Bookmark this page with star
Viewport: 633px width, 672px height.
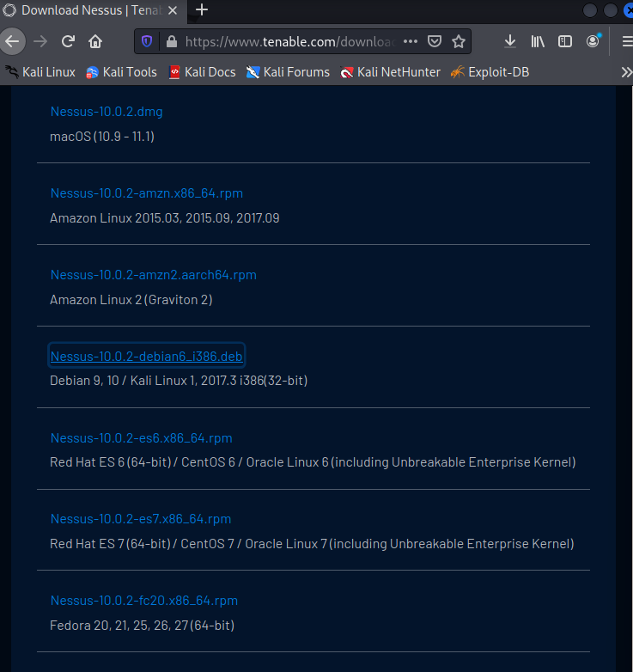(x=459, y=41)
